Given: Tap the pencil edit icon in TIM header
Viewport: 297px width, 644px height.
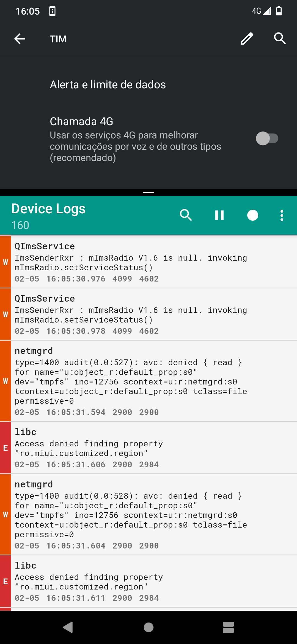Looking at the screenshot, I should [247, 39].
